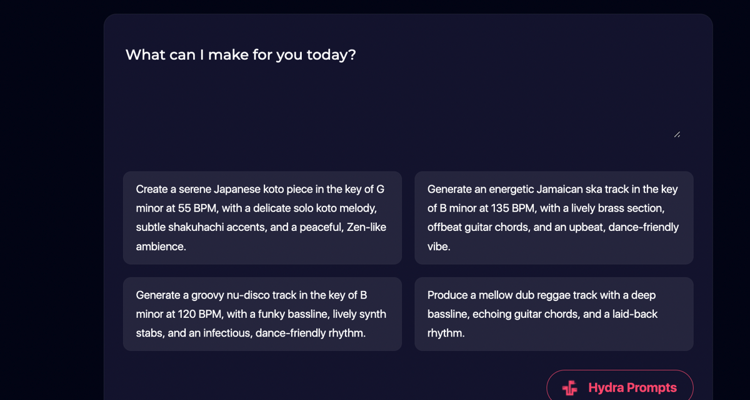This screenshot has height=400, width=750.
Task: Click "subtle shakuhachi accents" text line
Action: coord(201,227)
